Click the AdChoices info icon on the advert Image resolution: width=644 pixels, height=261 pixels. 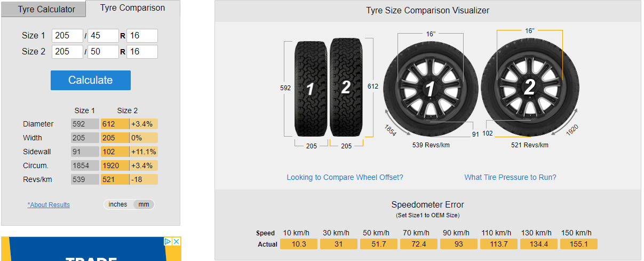point(168,242)
